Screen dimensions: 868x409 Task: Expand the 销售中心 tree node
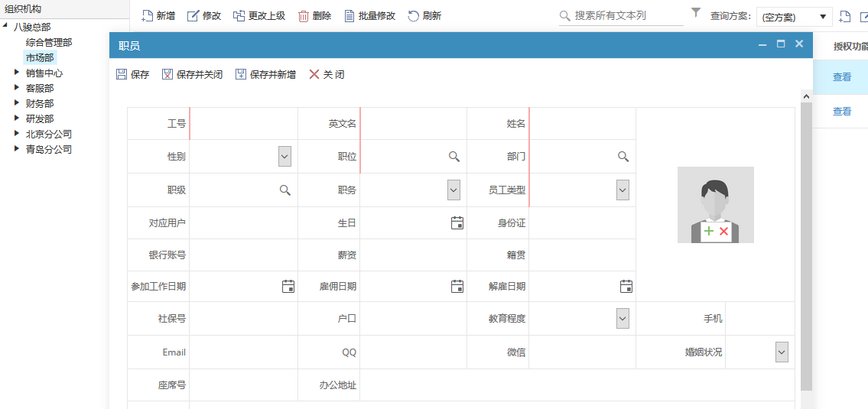coord(18,73)
